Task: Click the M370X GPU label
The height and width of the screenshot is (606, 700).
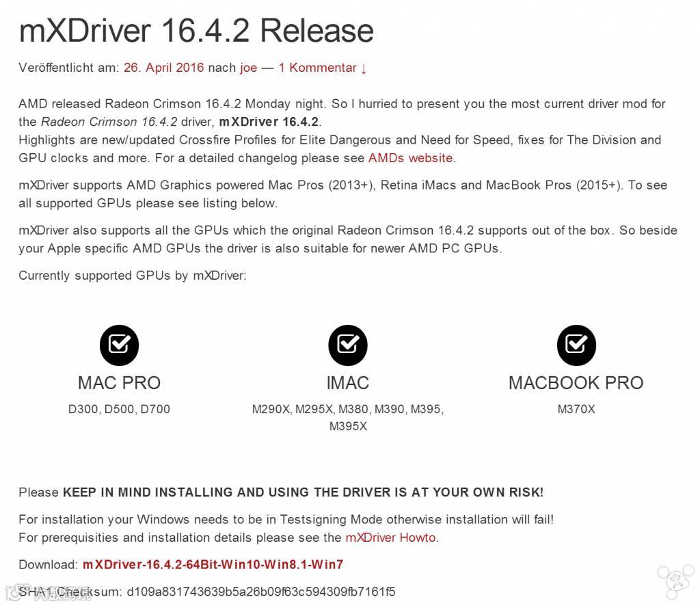Action: coord(576,409)
